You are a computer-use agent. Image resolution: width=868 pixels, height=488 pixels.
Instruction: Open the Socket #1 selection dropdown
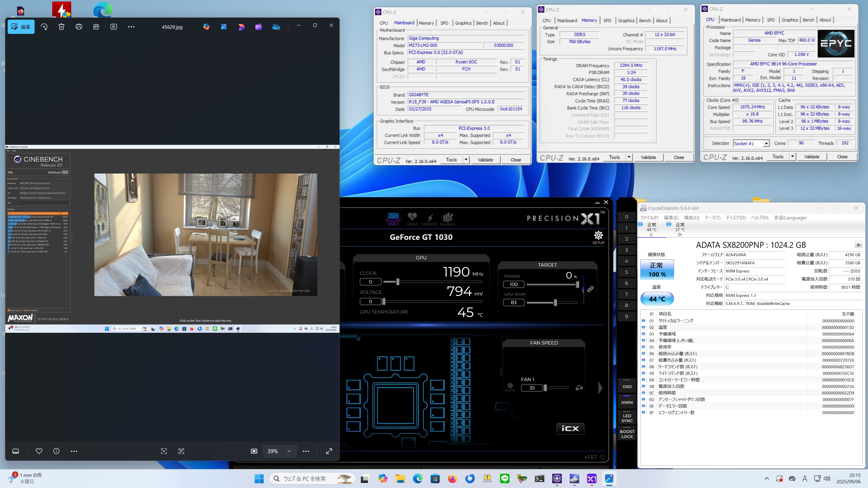[766, 143]
